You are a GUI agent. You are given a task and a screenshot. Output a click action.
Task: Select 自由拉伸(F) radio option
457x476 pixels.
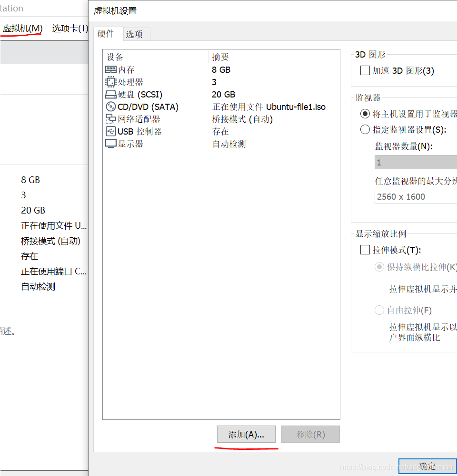[x=379, y=310]
